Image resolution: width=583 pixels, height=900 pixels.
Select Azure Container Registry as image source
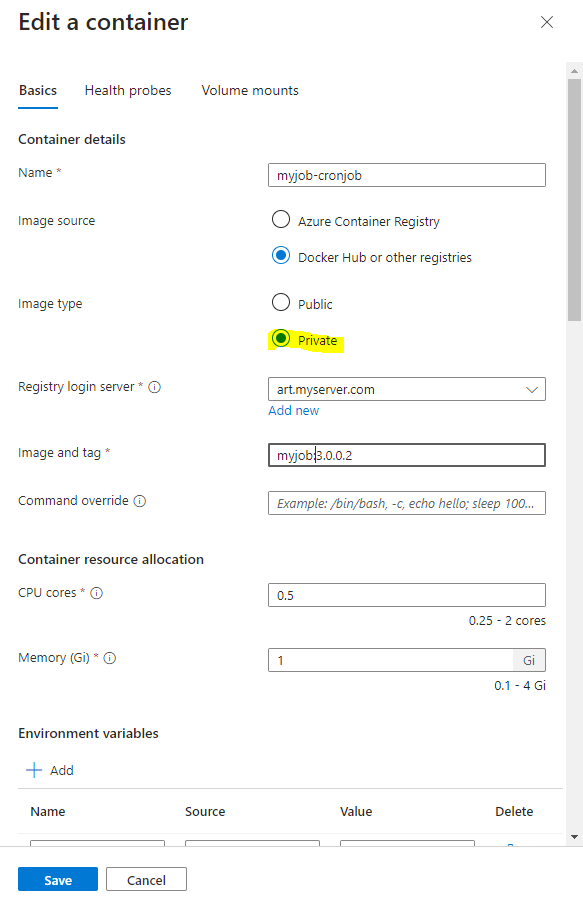[x=281, y=220]
